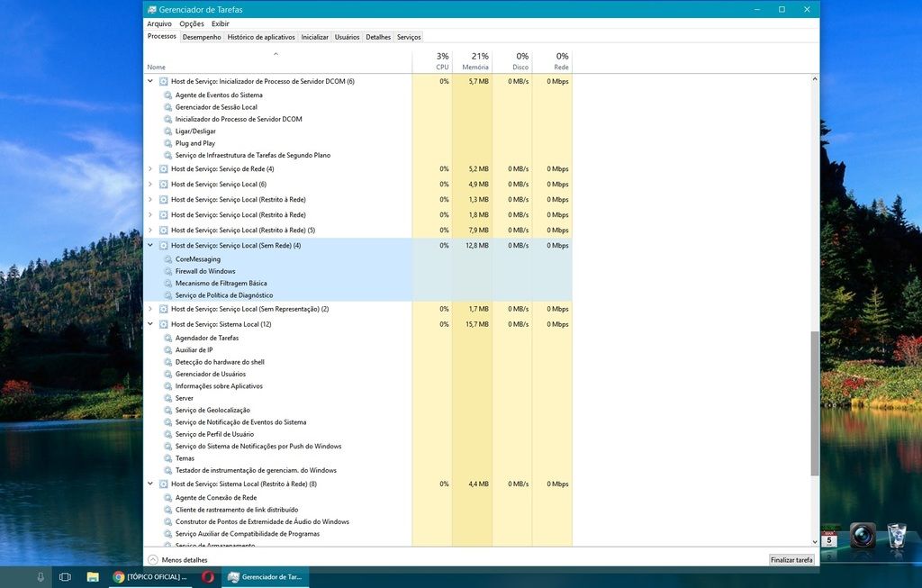This screenshot has width=922, height=588.
Task: Click the Cortana microphone icon
Action: pos(41,576)
